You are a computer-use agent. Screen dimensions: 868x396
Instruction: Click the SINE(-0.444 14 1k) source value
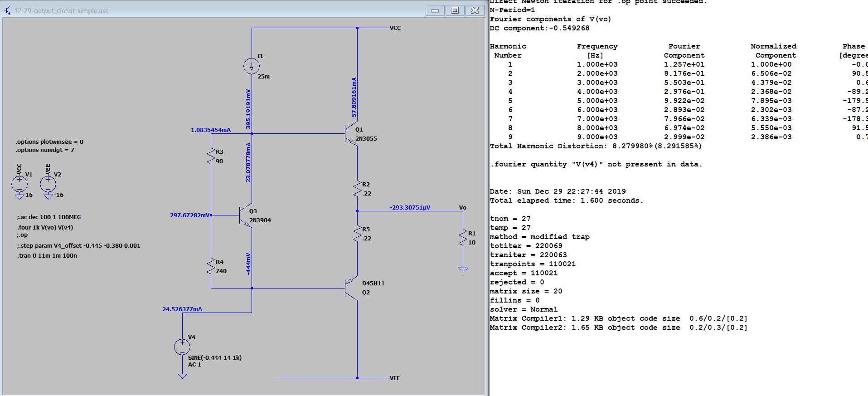point(215,358)
